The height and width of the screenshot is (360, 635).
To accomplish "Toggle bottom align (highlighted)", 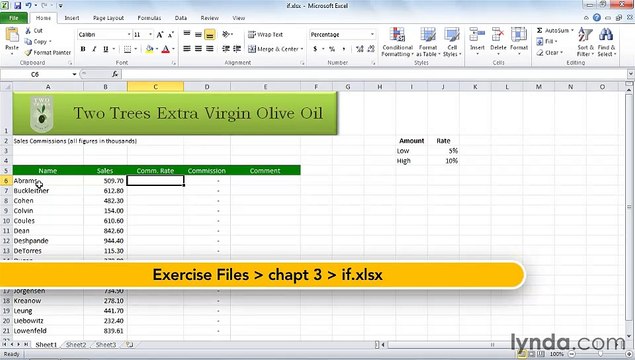I will pos(209,34).
